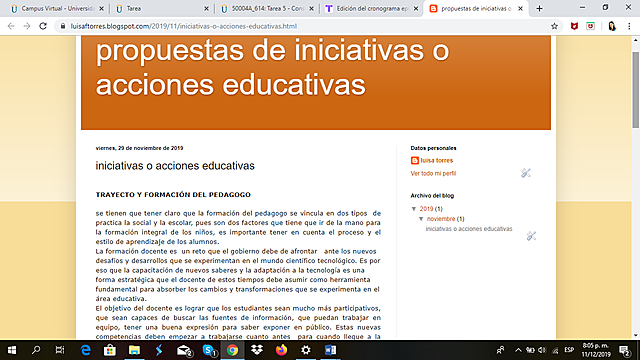Switch ESP input language indicator
Viewport: 640px width, 360px height.
point(569,350)
